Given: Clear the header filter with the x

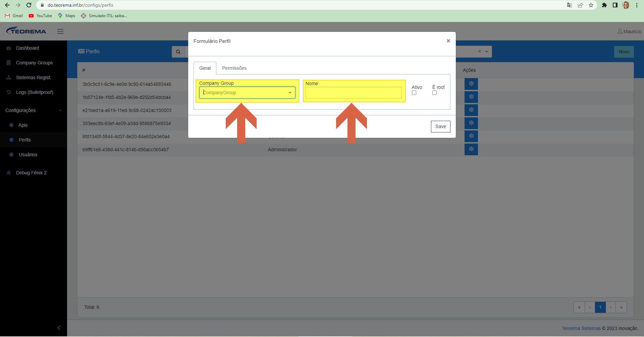Looking at the screenshot, I should pyautogui.click(x=479, y=51).
